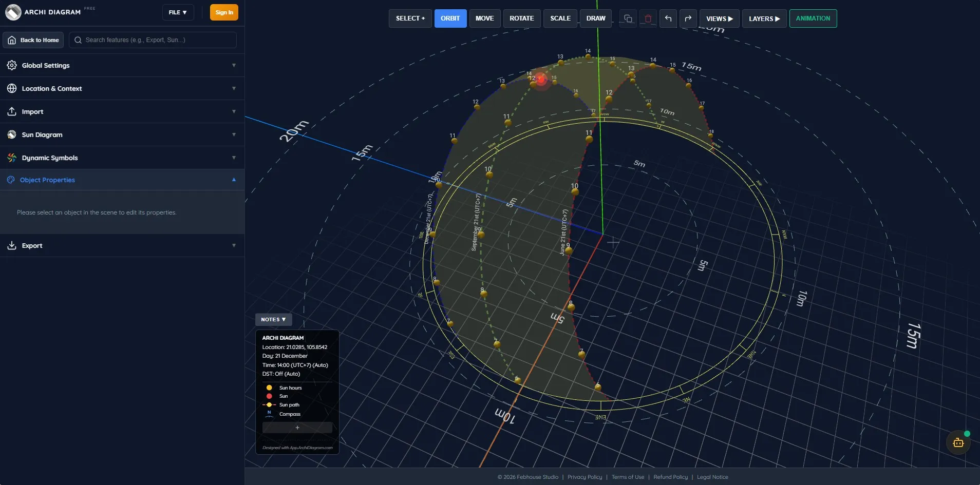Expand the Global Settings section arrow
Image resolution: width=980 pixels, height=485 pixels.
234,65
